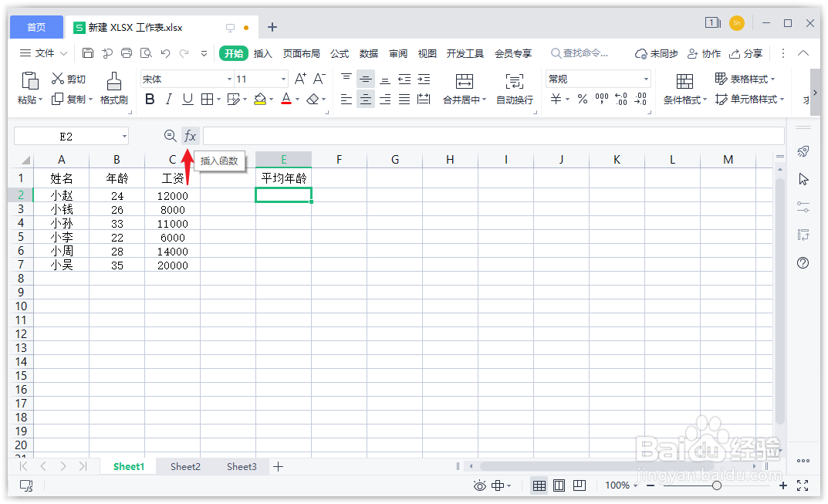The image size is (828, 504).
Task: Switch to normal view mode
Action: click(x=539, y=485)
